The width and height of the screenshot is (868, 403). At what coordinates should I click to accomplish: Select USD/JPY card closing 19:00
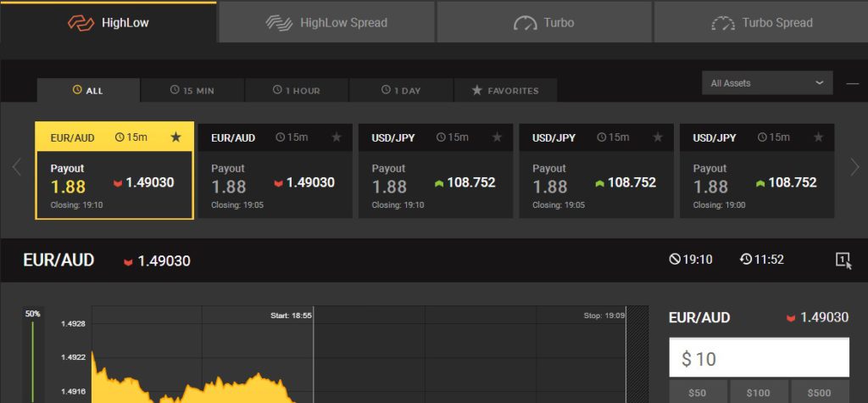tap(757, 171)
